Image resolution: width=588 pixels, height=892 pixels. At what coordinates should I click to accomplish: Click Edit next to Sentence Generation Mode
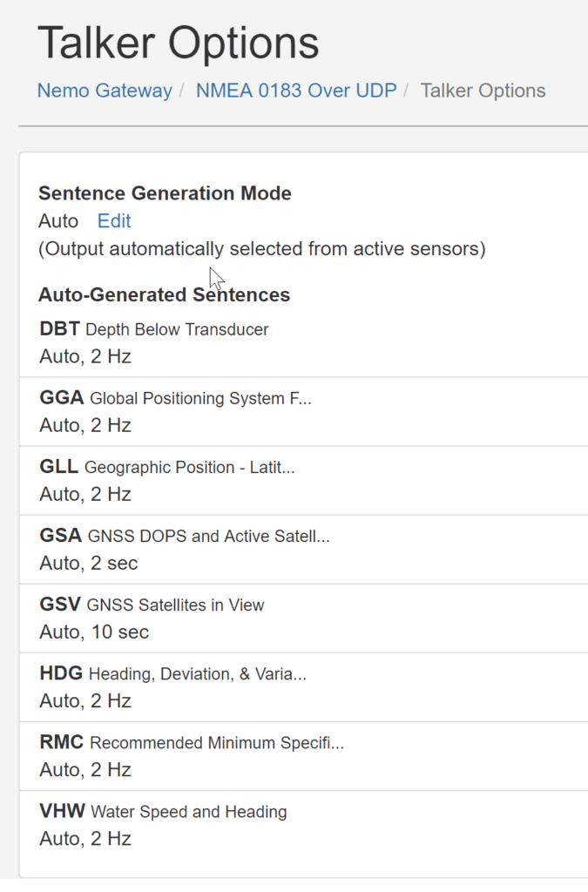point(114,221)
